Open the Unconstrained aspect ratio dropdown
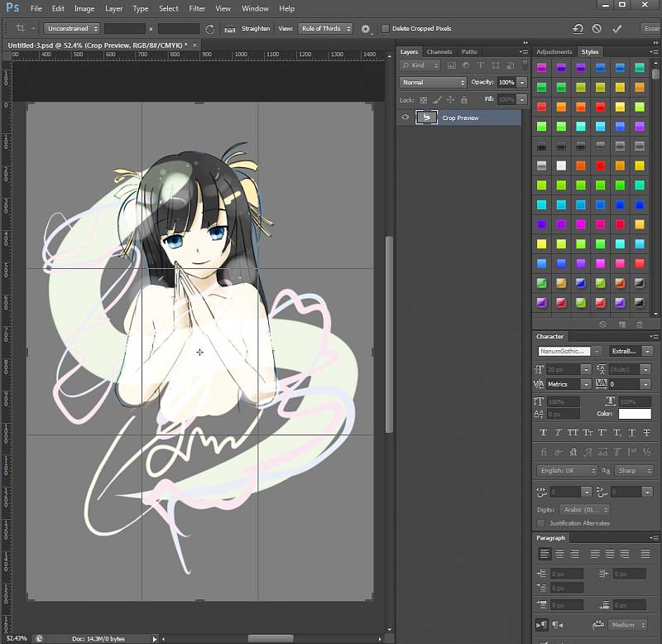The image size is (662, 644). (71, 28)
